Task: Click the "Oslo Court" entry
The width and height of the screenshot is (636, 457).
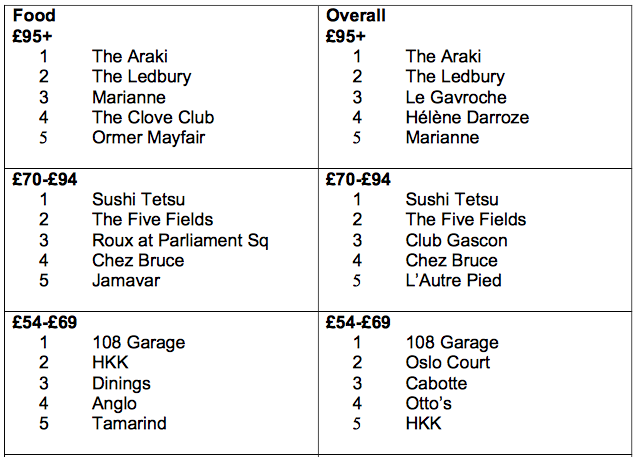Action: coord(448,362)
